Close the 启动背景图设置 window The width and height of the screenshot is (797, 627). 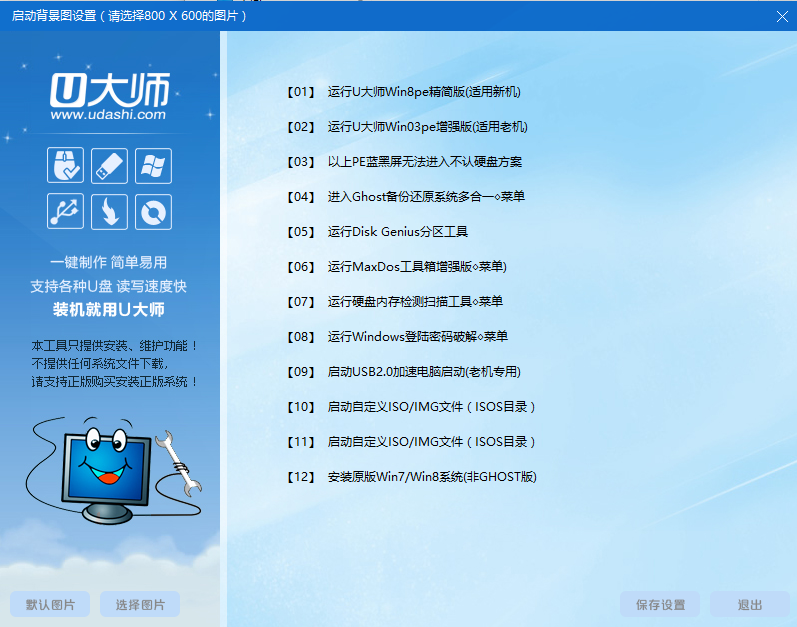click(x=782, y=16)
